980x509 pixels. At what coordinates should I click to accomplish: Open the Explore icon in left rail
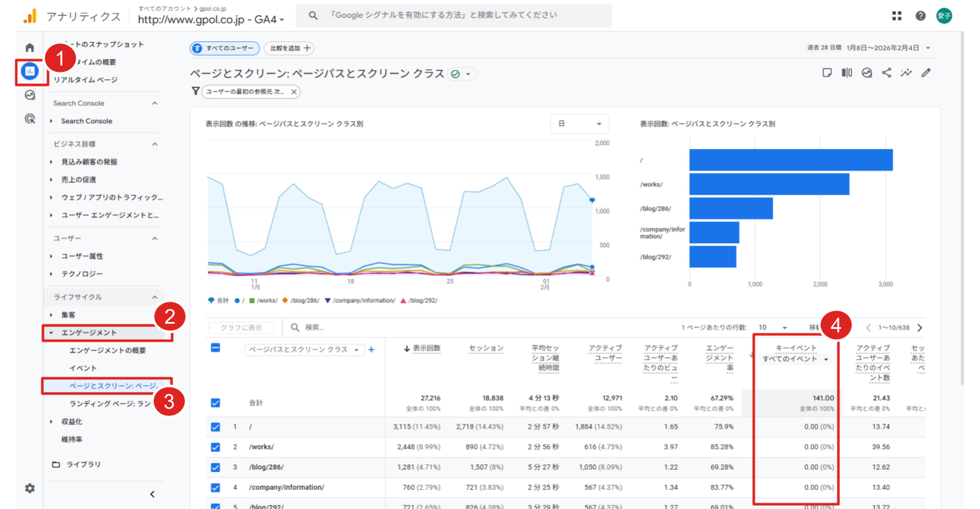[x=29, y=95]
